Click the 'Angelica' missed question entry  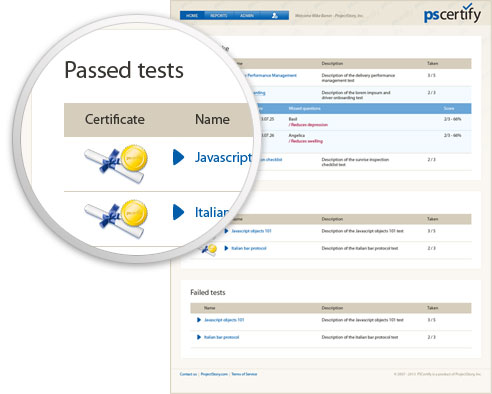[x=297, y=135]
